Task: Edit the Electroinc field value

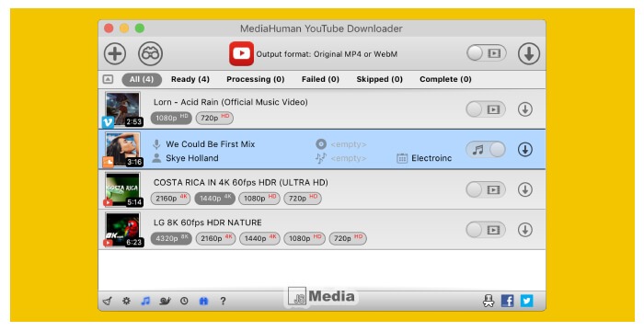Action: point(431,158)
